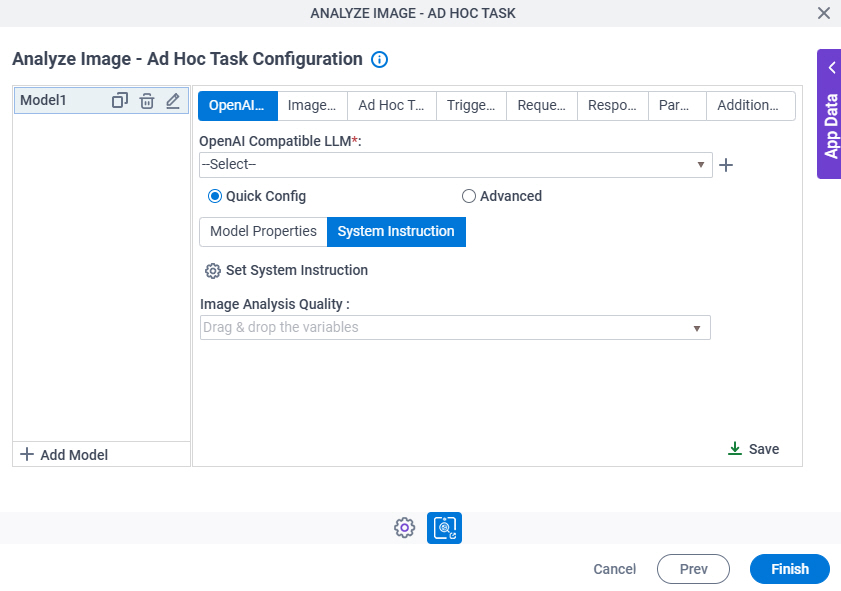This screenshot has height=591, width=841.
Task: Click the info icon beside configuration title
Action: (379, 60)
